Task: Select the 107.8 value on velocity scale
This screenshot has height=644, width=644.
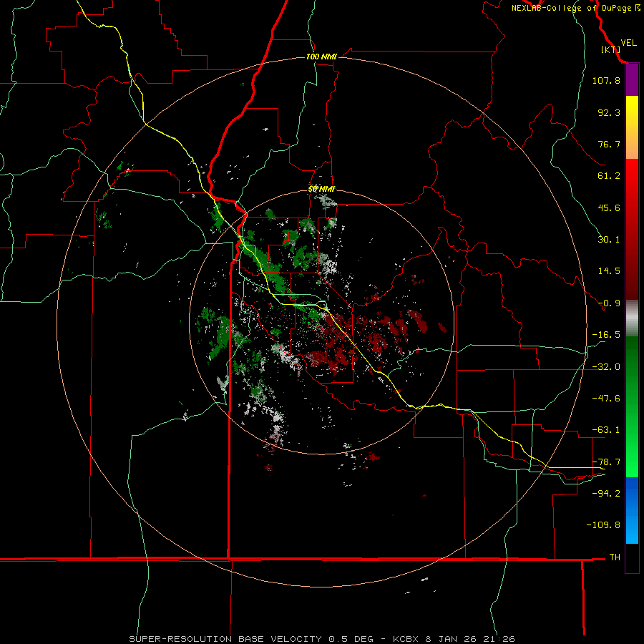Action: [606, 80]
